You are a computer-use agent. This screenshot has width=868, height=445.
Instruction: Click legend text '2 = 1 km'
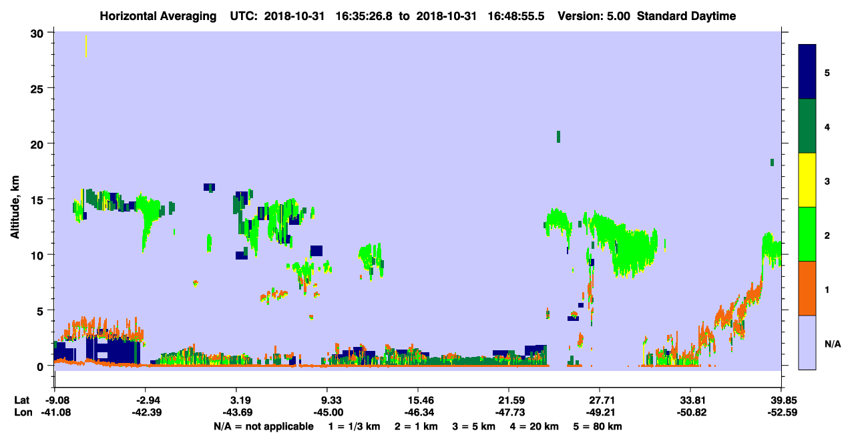click(x=417, y=426)
